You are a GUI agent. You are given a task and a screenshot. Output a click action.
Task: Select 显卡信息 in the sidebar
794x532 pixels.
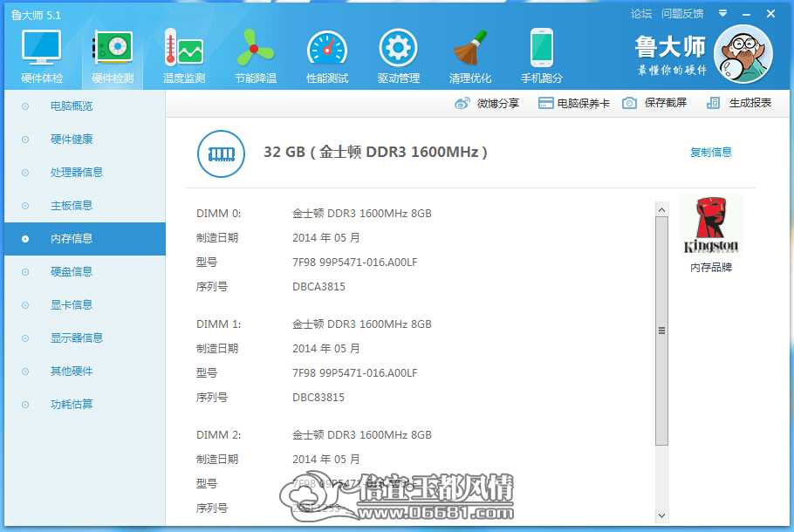coord(86,305)
